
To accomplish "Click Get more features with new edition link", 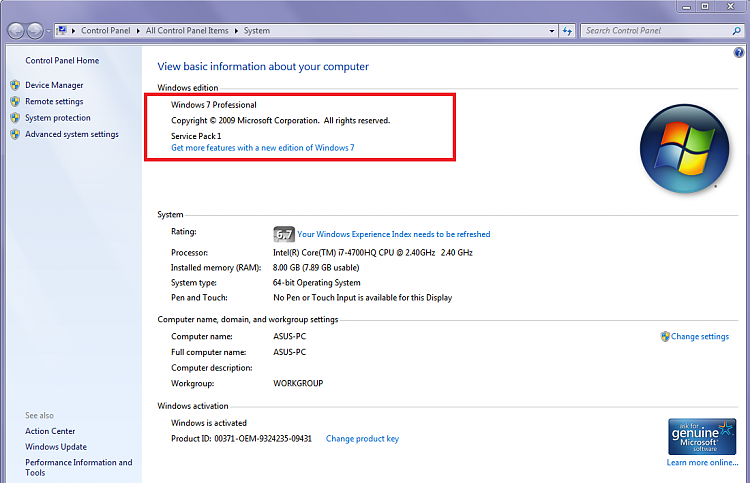I will pos(263,148).
